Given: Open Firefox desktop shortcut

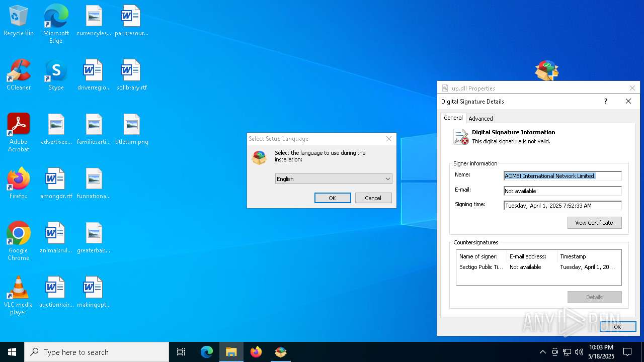Looking at the screenshot, I should 19,184.
